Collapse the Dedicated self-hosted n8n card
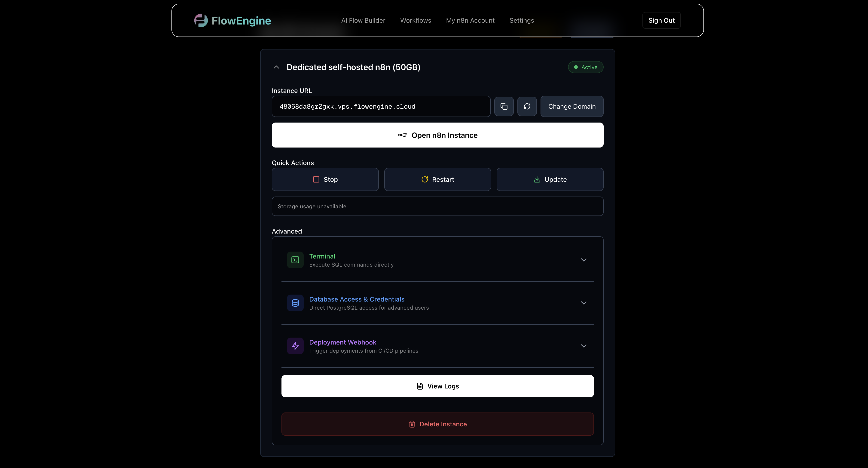The image size is (868, 468). point(276,67)
